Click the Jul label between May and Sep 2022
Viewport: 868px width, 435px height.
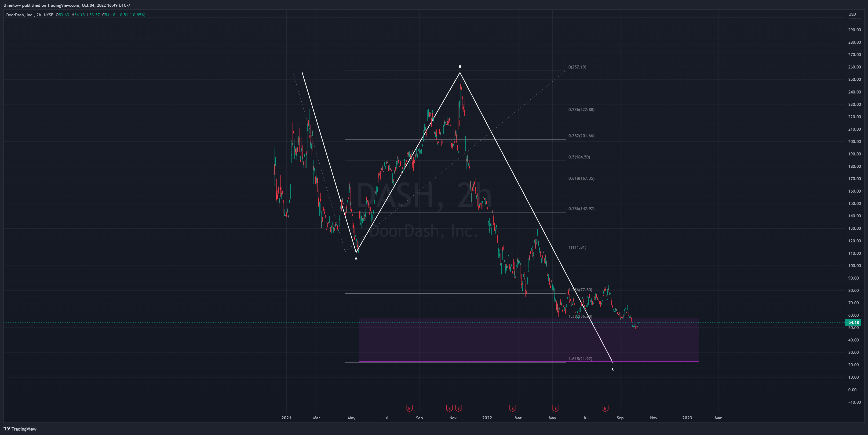pyautogui.click(x=586, y=418)
